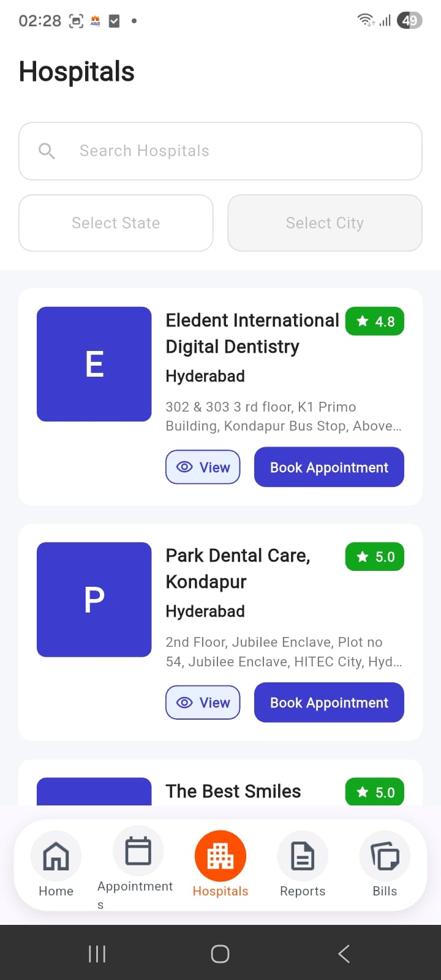Open the Bills icon
441x980 pixels.
385,856
